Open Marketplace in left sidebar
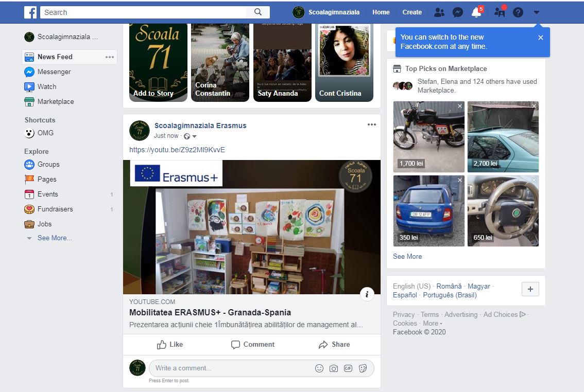Viewport: 584px width, 392px height. [x=49, y=101]
